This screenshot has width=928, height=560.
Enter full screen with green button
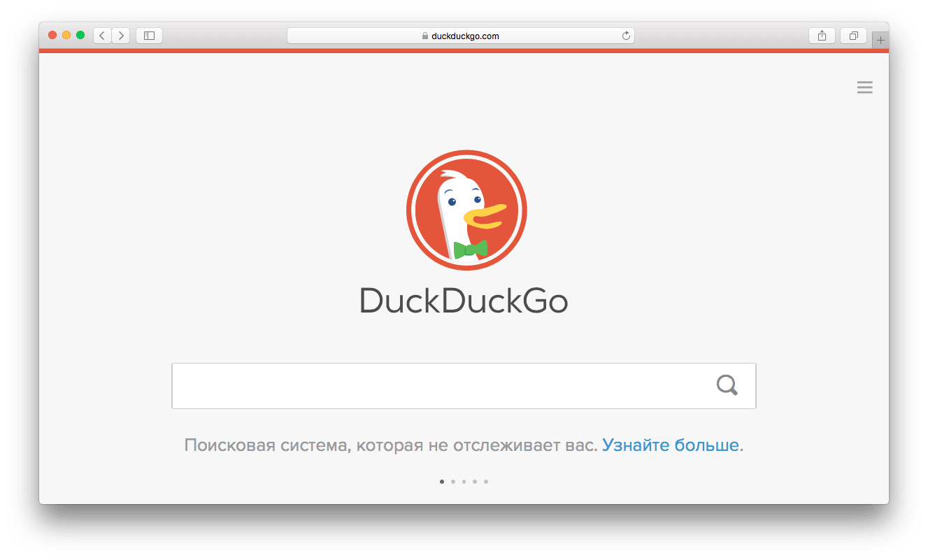click(80, 35)
